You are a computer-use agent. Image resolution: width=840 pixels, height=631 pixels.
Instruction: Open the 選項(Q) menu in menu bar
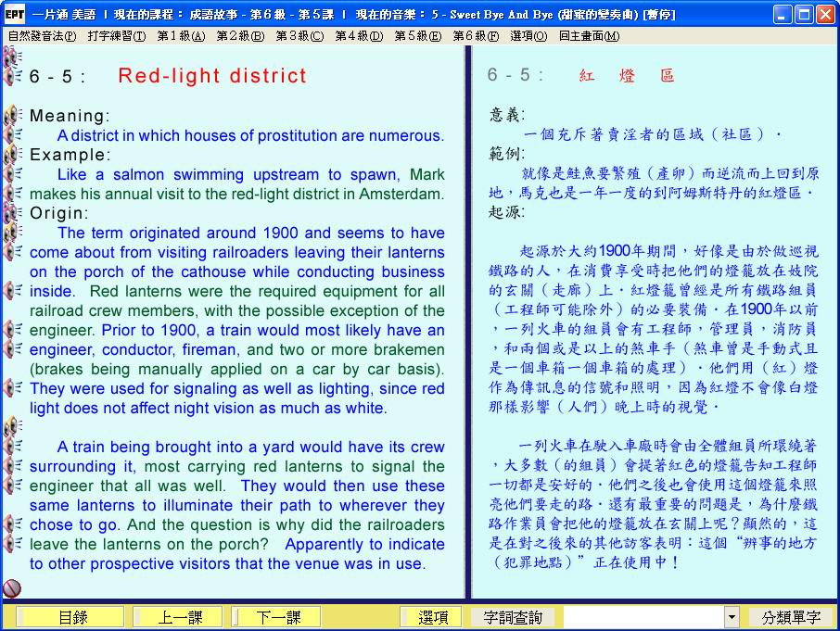(x=528, y=36)
